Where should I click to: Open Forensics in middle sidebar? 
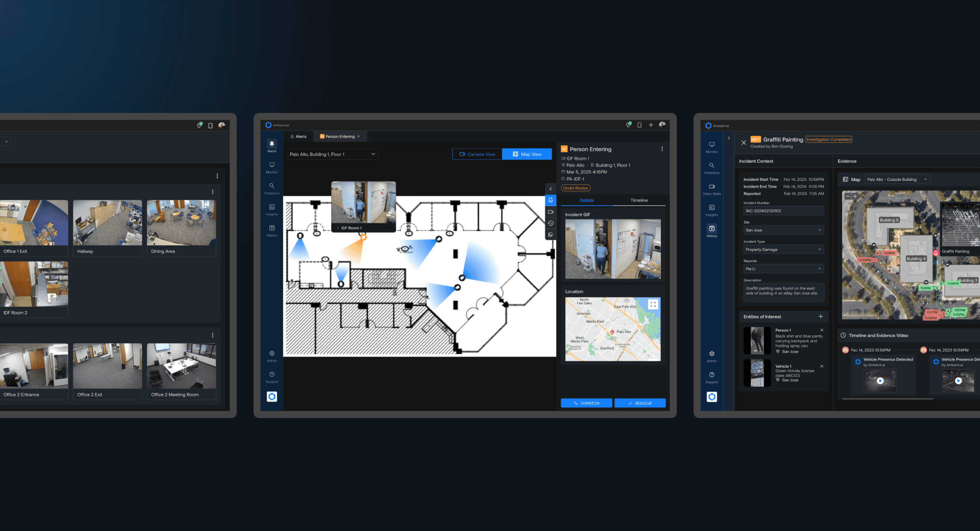point(272,188)
